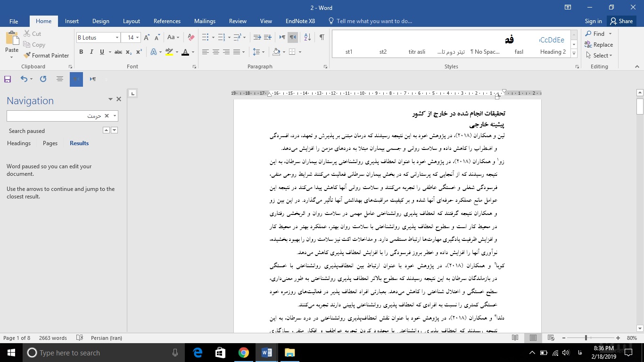Image resolution: width=644 pixels, height=362 pixels.
Task: Open the B Lotus font name dropdown
Action: (117, 37)
